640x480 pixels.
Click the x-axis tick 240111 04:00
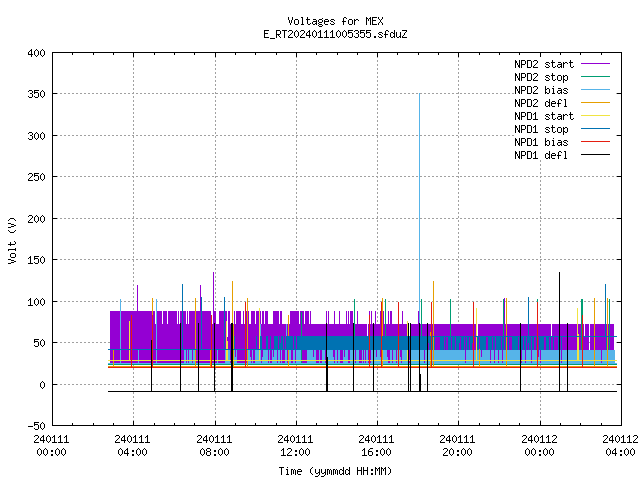pyautogui.click(x=132, y=446)
